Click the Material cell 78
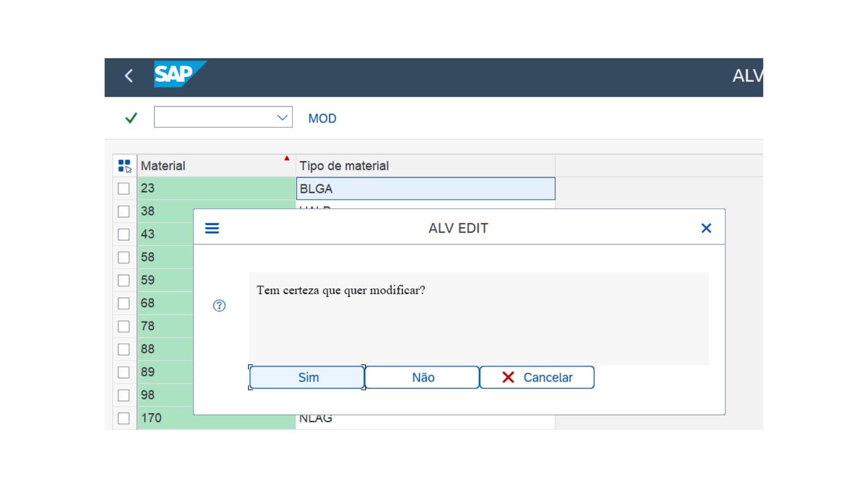 [x=165, y=326]
